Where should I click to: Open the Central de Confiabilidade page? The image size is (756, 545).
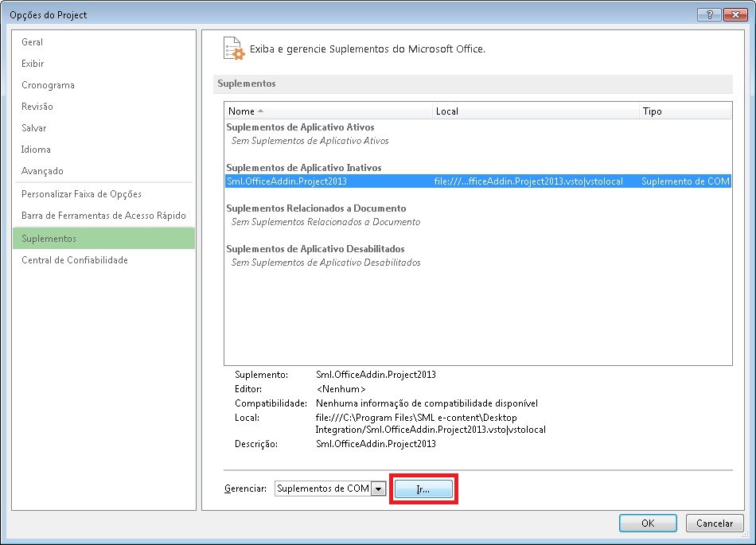[76, 259]
